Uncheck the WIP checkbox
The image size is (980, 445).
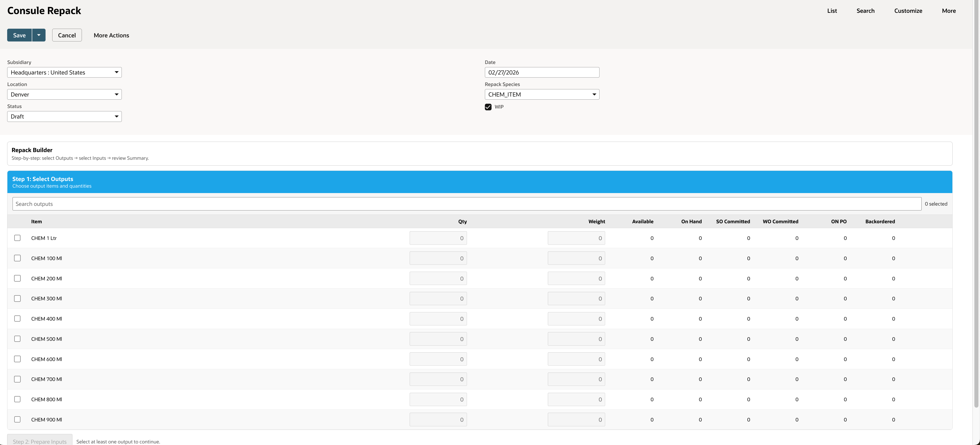(488, 107)
